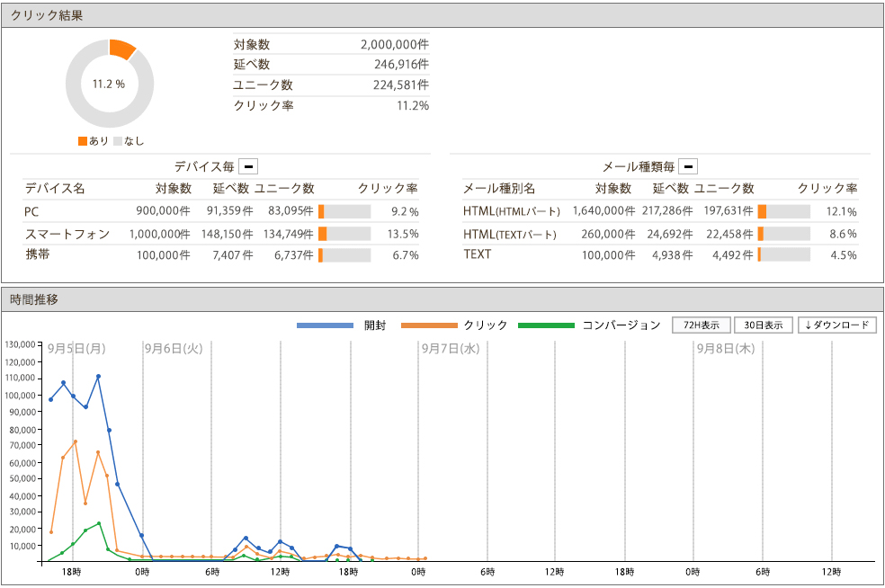Select the 時間推移 panel header
This screenshot has height=588, width=885.
point(442,299)
